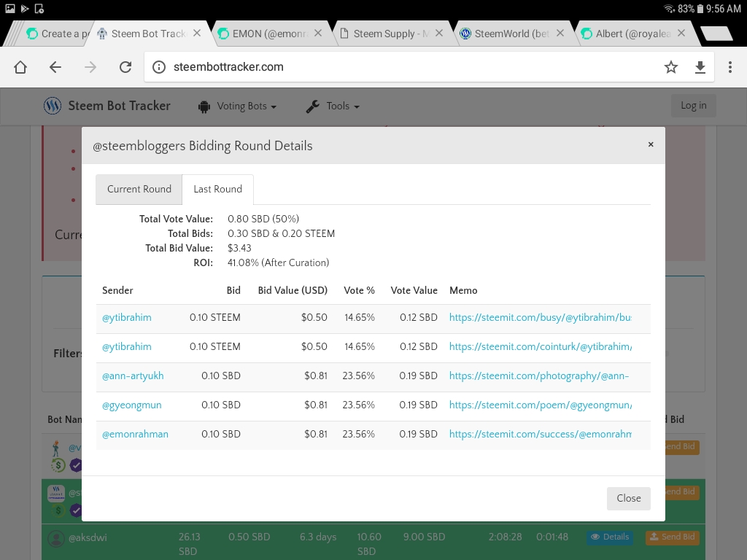747x560 pixels.
Task: Open the @emonrahman sender profile
Action: (x=135, y=434)
